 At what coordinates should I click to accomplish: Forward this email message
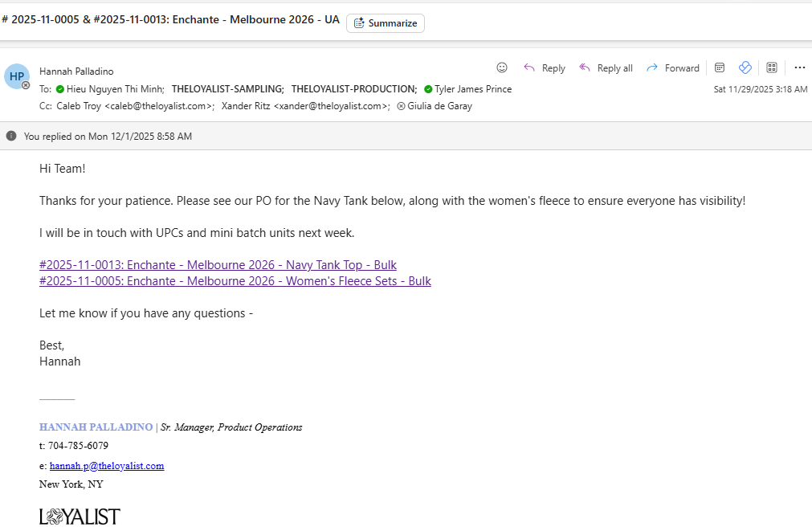(673, 68)
